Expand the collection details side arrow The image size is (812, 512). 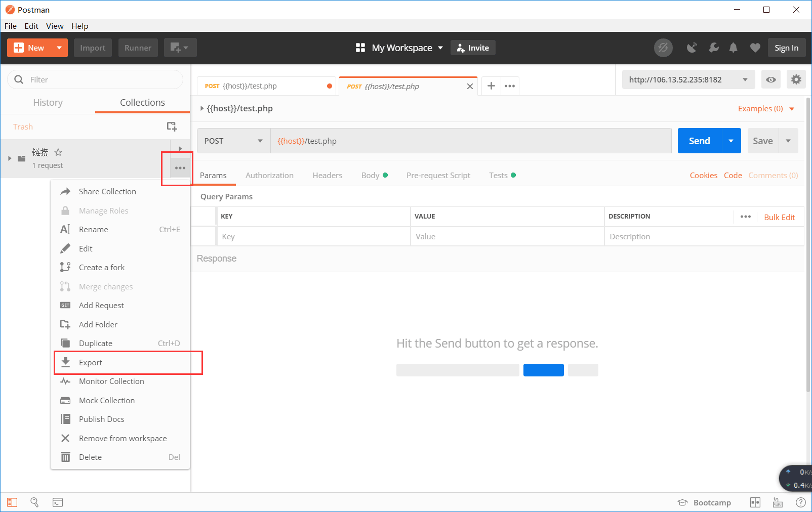coord(180,149)
